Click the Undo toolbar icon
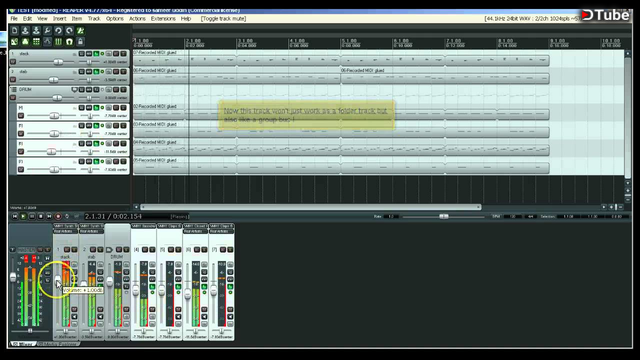The height and width of the screenshot is (360, 640). click(58, 31)
